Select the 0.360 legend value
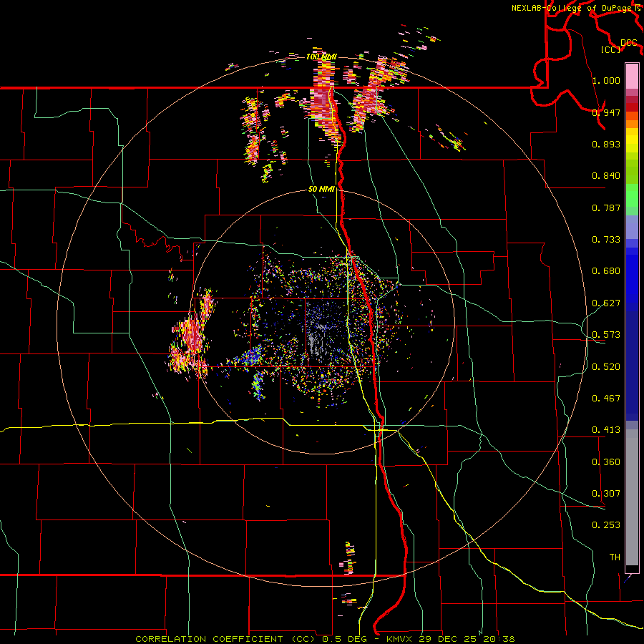 (606, 462)
